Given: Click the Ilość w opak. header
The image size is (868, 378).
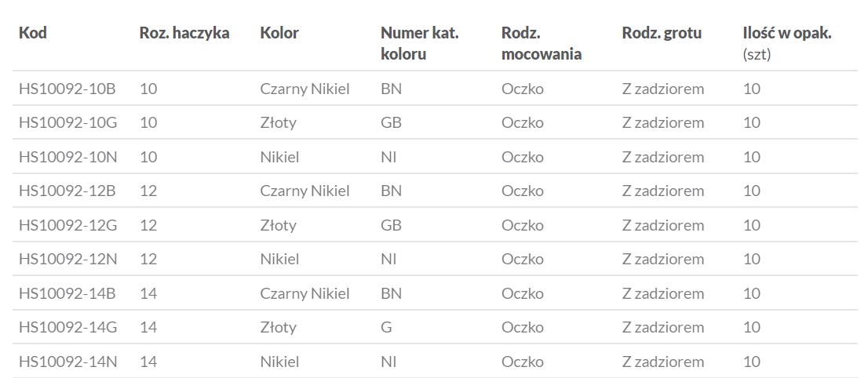Looking at the screenshot, I should [x=787, y=33].
